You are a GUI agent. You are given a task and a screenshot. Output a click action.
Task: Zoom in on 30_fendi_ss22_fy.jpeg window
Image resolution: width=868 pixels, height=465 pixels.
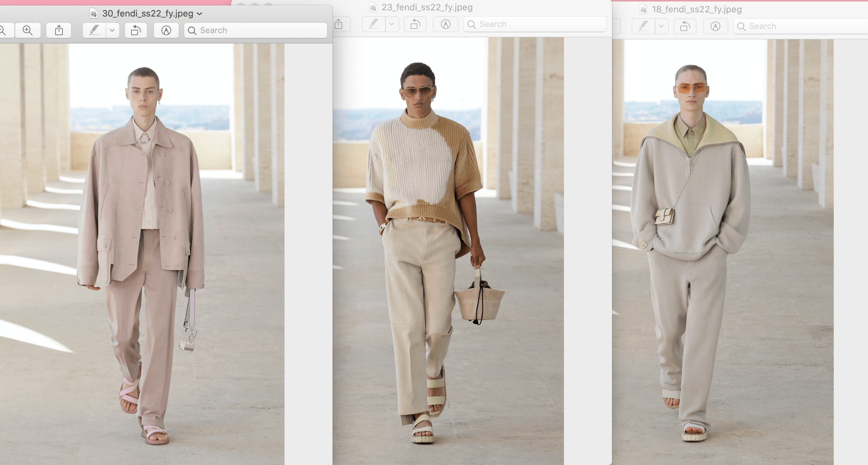[28, 30]
